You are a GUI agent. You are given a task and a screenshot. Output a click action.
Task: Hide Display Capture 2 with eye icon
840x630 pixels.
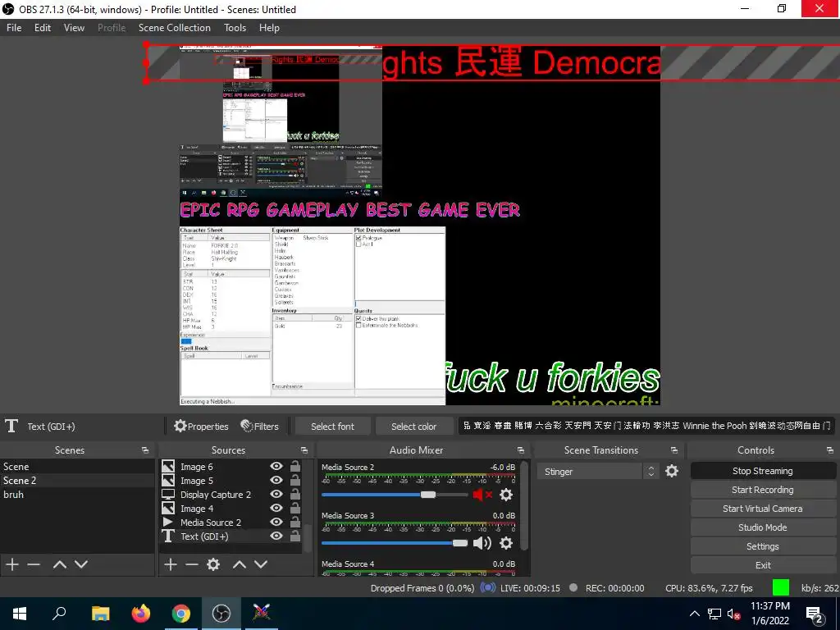(276, 494)
